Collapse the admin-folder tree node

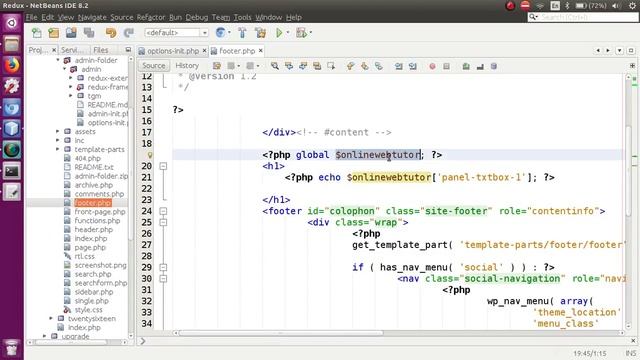pos(58,60)
